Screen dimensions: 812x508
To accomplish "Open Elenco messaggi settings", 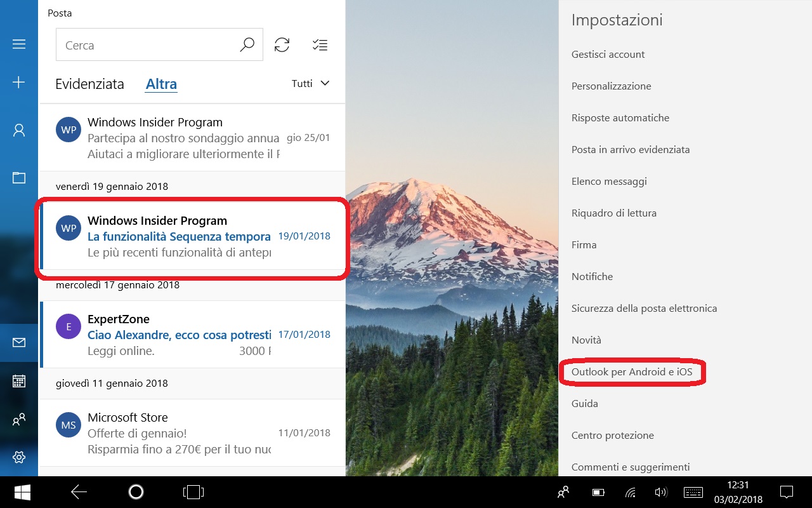I will click(x=609, y=181).
